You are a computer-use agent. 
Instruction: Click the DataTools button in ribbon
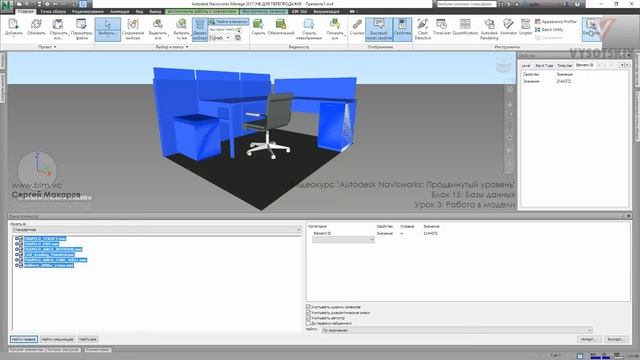tap(591, 29)
